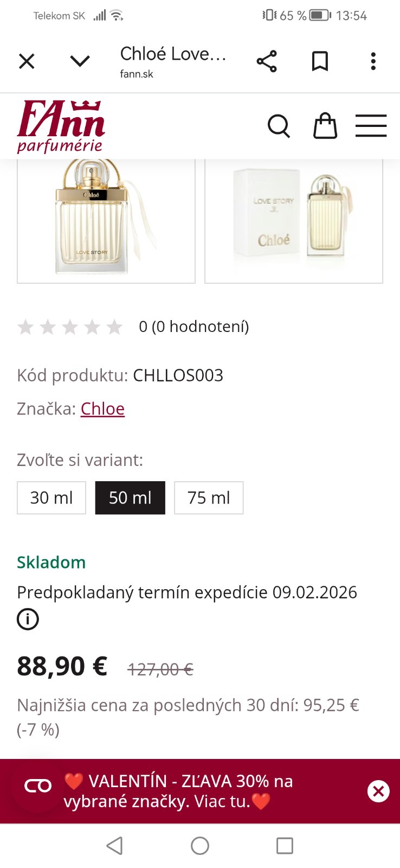This screenshot has width=400, height=868.
Task: Close the browser custom tab
Action: (27, 61)
